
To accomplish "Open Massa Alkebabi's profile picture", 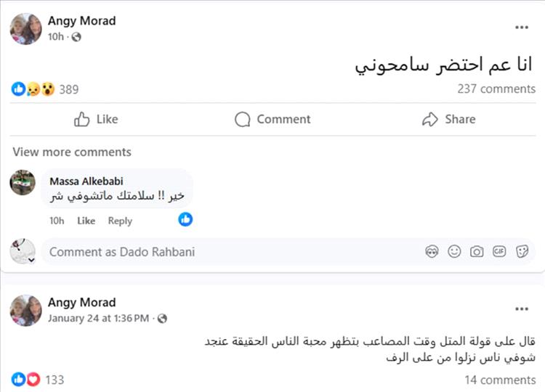I will tap(23, 182).
